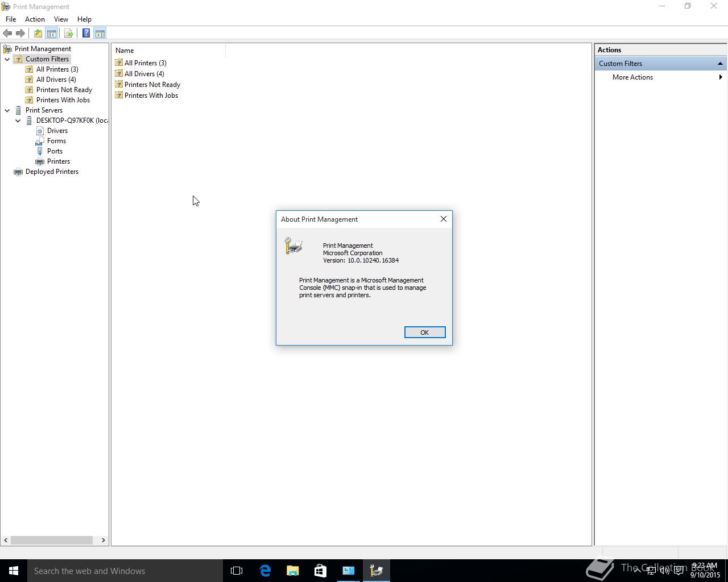Collapse the DESKTOP-Q97KF0K server node

(18, 120)
